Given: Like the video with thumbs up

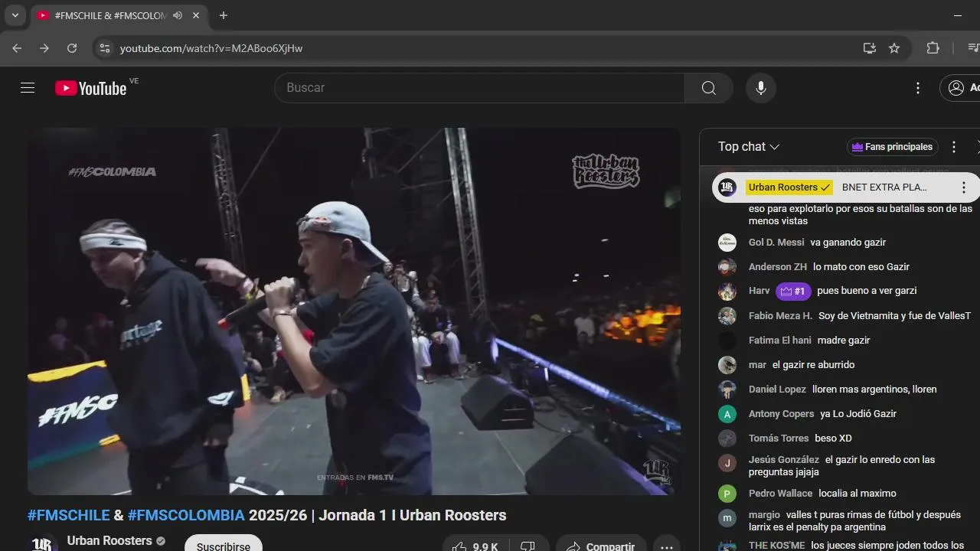Looking at the screenshot, I should (475, 546).
